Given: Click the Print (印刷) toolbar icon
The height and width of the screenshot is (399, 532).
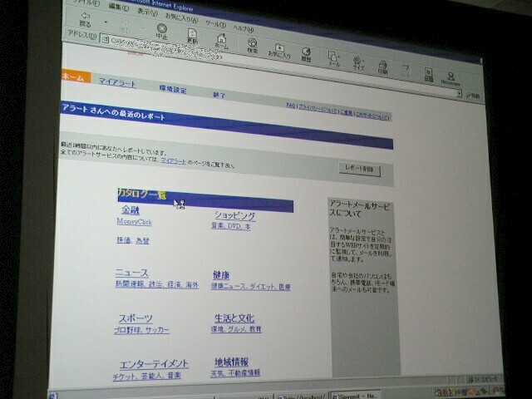Looking at the screenshot, I should pyautogui.click(x=382, y=66).
